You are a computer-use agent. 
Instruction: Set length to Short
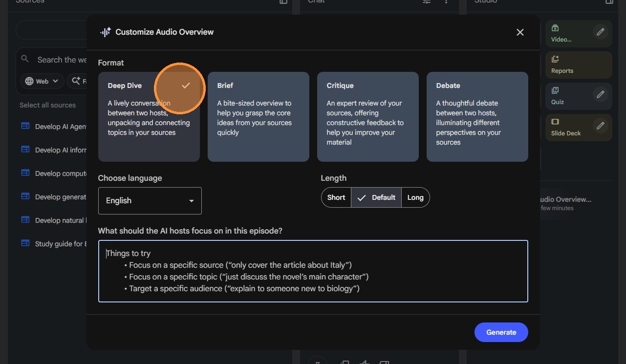336,197
